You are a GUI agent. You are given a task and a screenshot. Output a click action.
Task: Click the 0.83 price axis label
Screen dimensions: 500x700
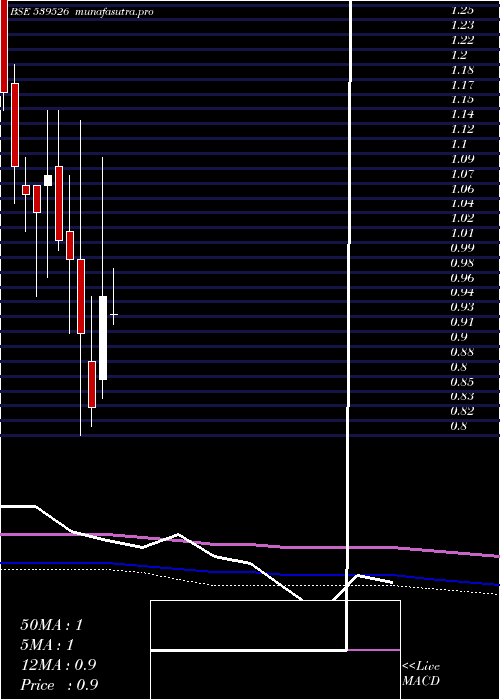462,396
